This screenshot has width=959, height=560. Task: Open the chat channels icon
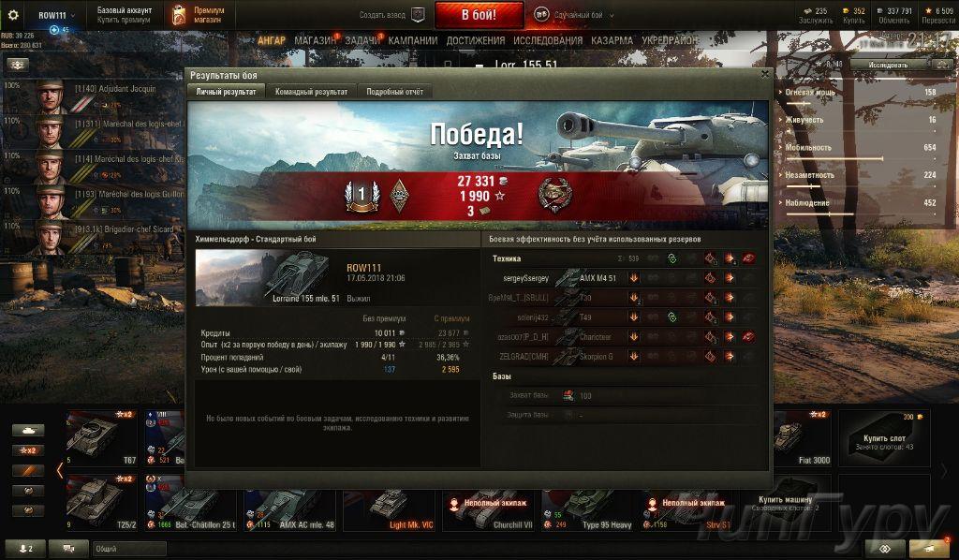point(68,548)
